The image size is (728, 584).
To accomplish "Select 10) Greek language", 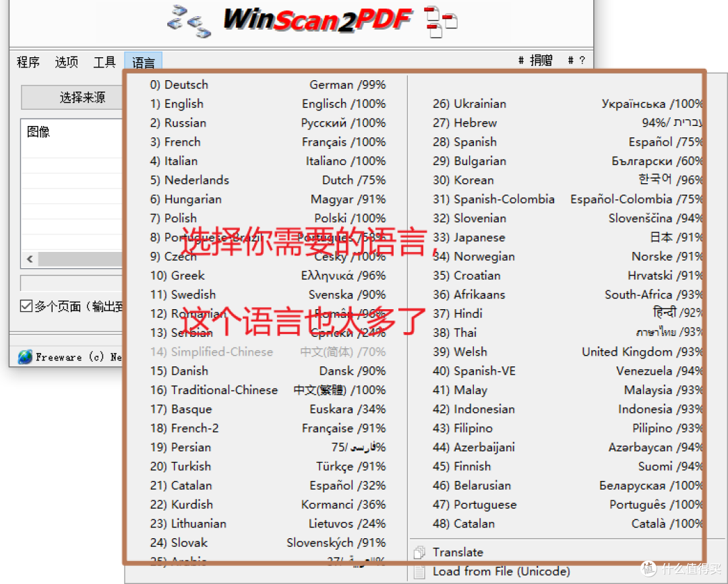I will point(268,275).
